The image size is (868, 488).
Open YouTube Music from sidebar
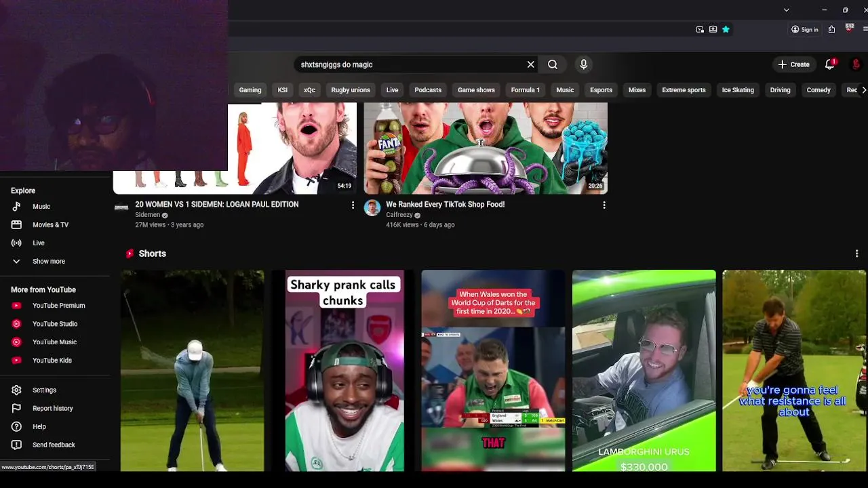tap(55, 342)
